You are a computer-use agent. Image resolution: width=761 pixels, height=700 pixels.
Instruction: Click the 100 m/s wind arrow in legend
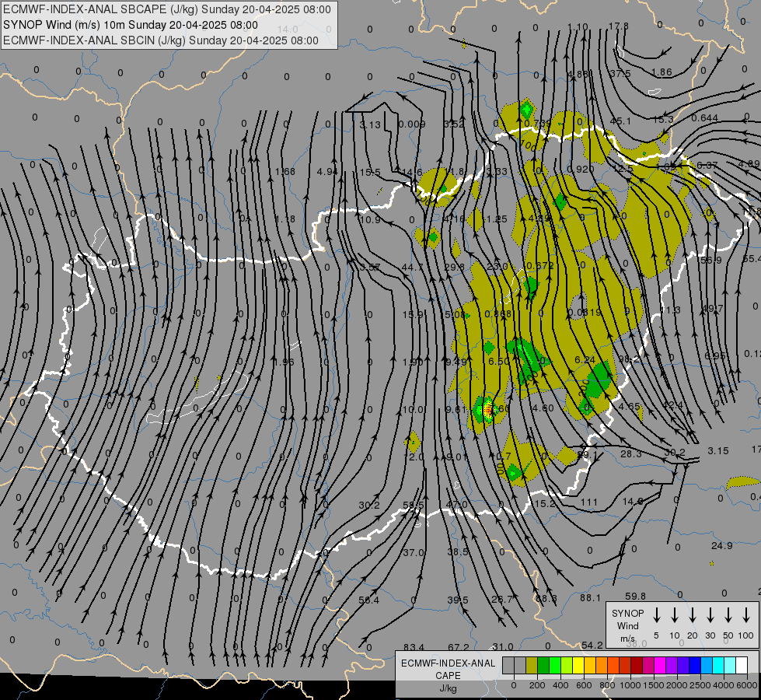746,615
